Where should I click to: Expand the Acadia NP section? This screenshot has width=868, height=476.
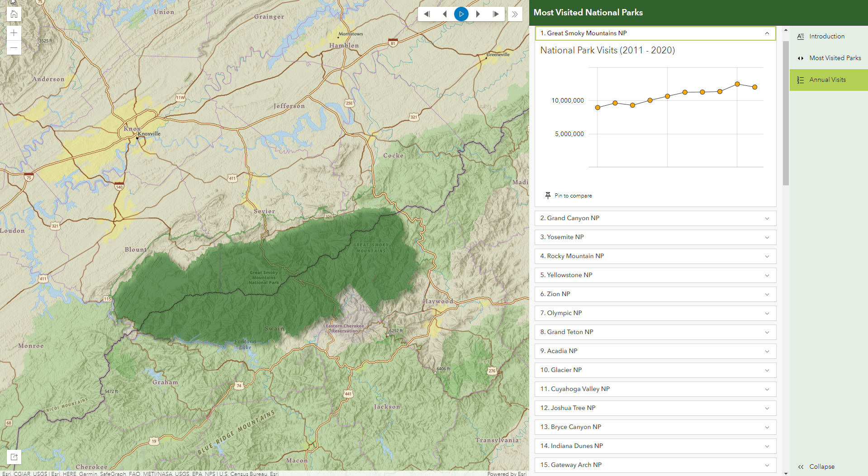point(655,351)
